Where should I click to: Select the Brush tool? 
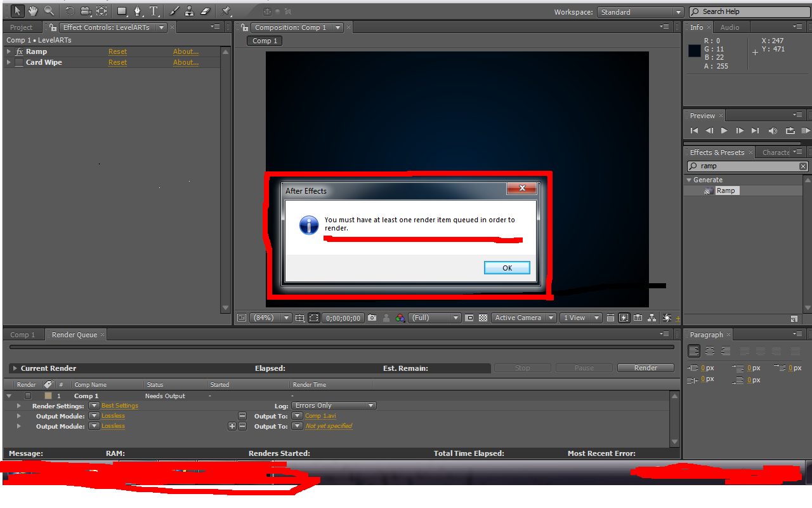pyautogui.click(x=174, y=11)
